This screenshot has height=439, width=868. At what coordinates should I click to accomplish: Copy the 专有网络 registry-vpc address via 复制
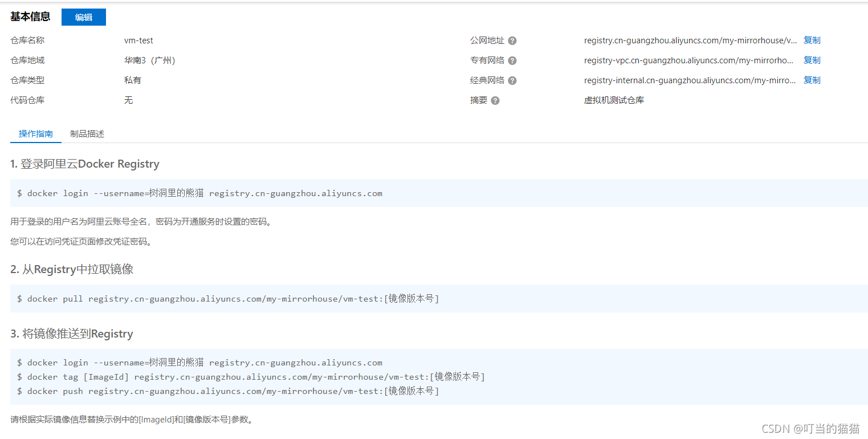coord(812,60)
